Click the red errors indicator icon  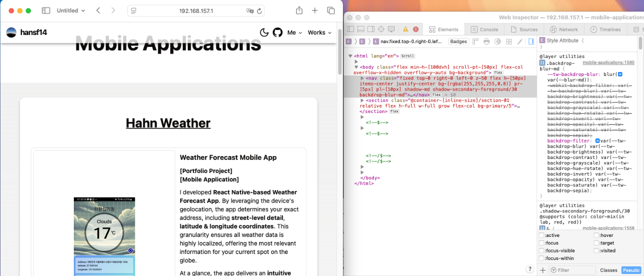(x=416, y=29)
